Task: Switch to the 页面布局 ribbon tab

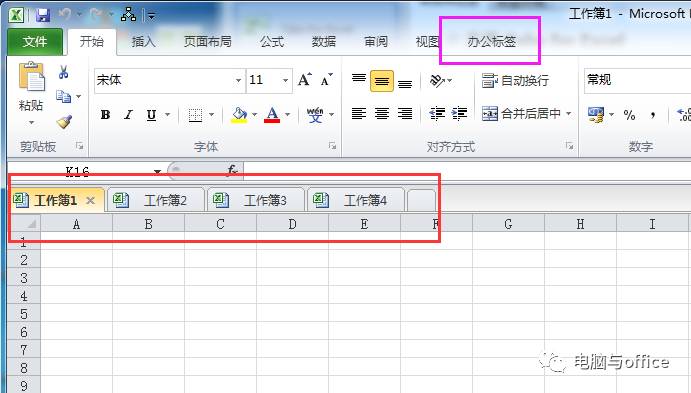Action: pos(208,42)
